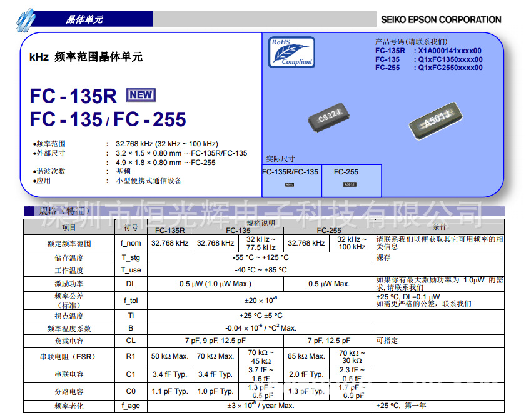Click the 32 kHz ~ 100 kHz cell

pyautogui.click(x=352, y=243)
